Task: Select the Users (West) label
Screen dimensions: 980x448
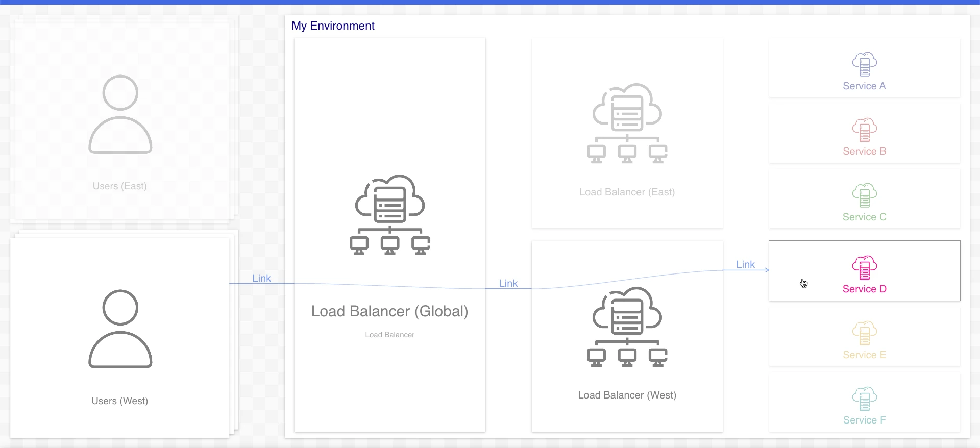Action: 120,401
